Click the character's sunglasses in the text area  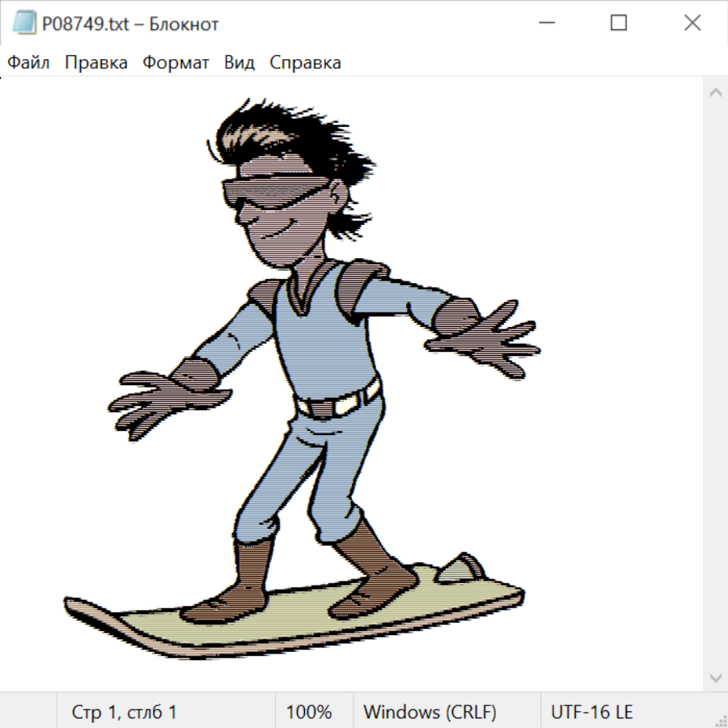275,194
